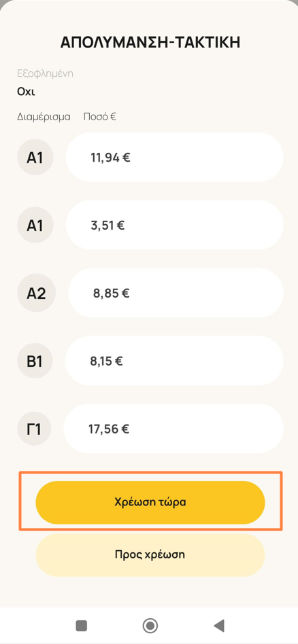Select the A1 badge beside 11,94 €
The height and width of the screenshot is (644, 298).
coord(35,158)
